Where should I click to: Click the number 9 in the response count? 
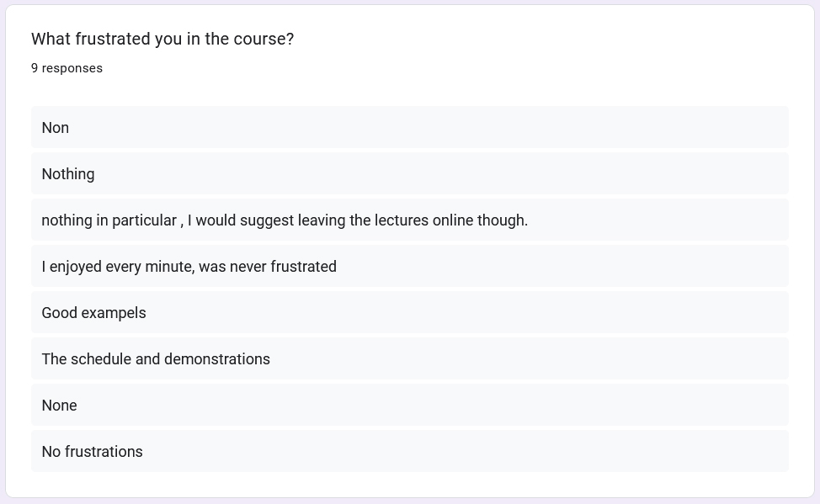tap(35, 68)
